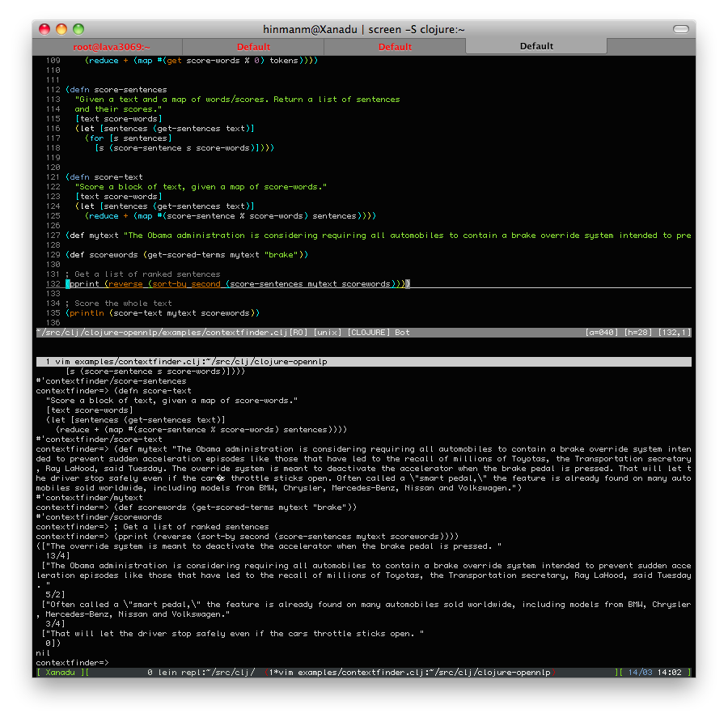The width and height of the screenshot is (728, 722).
Task: Click line 129 def scorewords expression
Action: (x=187, y=255)
